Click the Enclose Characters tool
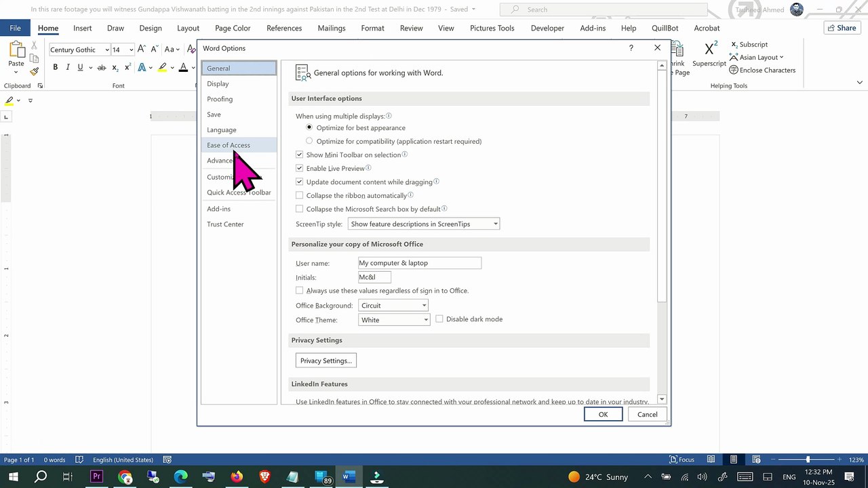Viewport: 868px width, 488px height. click(x=762, y=70)
